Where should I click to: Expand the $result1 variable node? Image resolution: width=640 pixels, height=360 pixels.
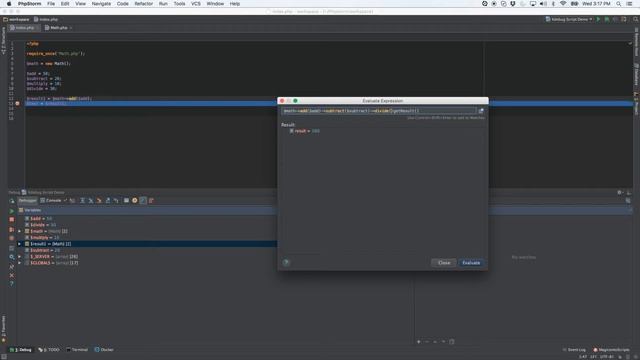19,244
